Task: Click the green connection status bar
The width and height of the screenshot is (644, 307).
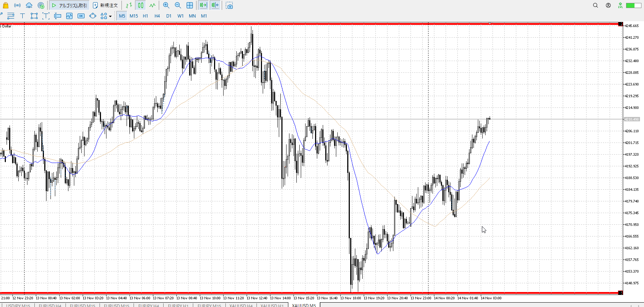Action: coord(633,5)
